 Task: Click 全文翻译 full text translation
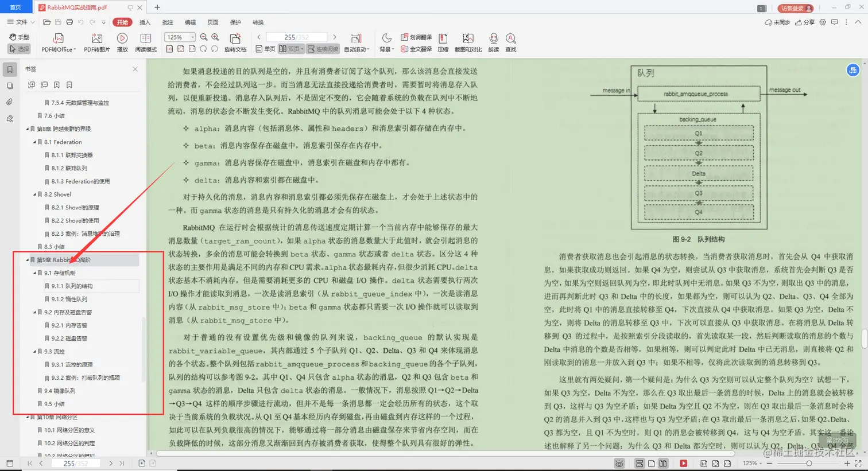(x=416, y=49)
